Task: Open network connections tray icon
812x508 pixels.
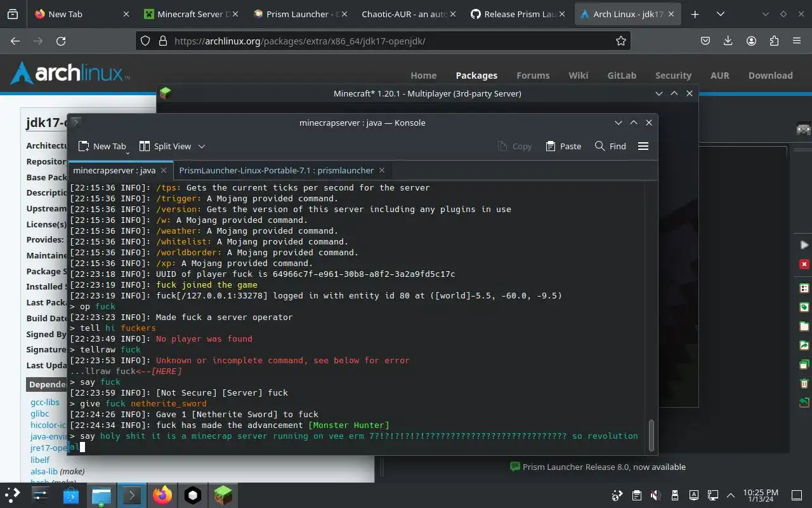Action: [714, 495]
